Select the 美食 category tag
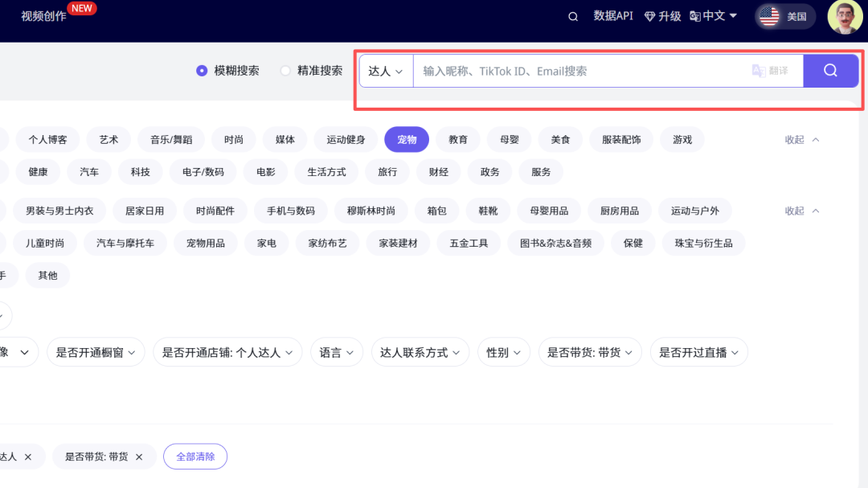The width and height of the screenshot is (868, 488). (x=560, y=139)
